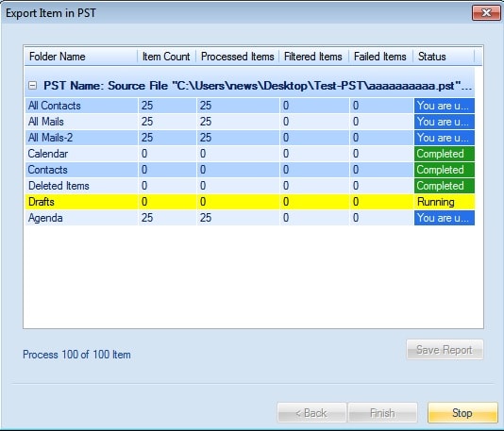Select the Deleted Items folder row
The image size is (504, 431).
coord(250,186)
